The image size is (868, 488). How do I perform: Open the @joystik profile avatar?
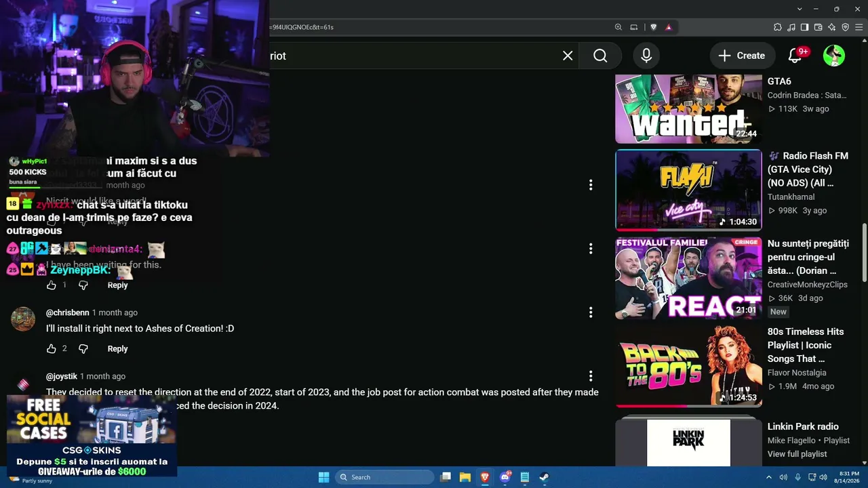pos(23,384)
